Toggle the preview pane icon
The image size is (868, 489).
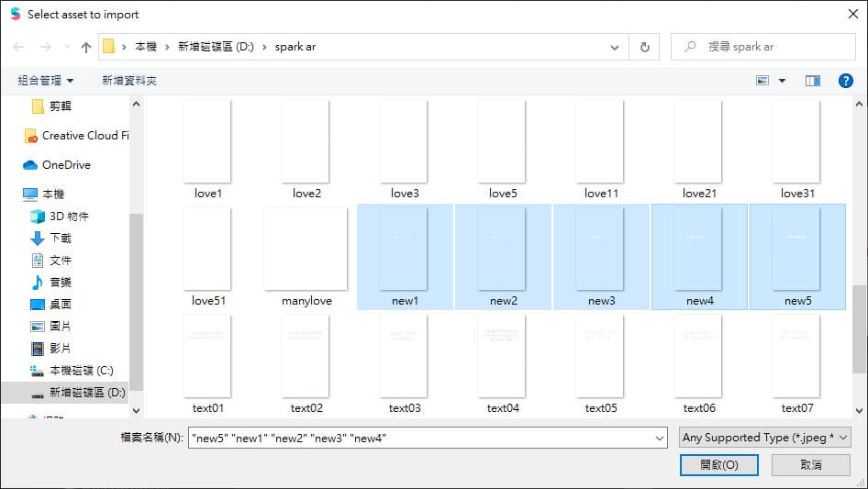click(812, 81)
